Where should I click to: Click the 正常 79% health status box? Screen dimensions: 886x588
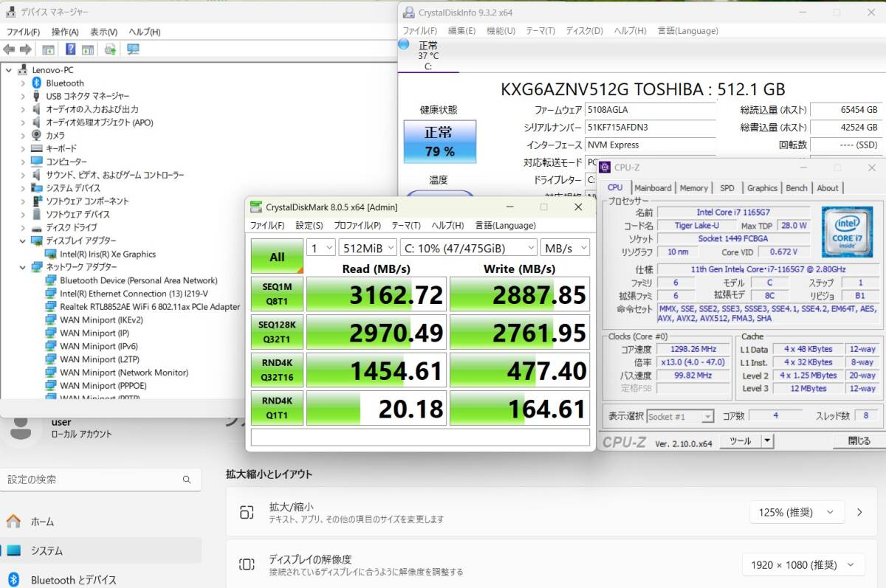click(x=439, y=141)
